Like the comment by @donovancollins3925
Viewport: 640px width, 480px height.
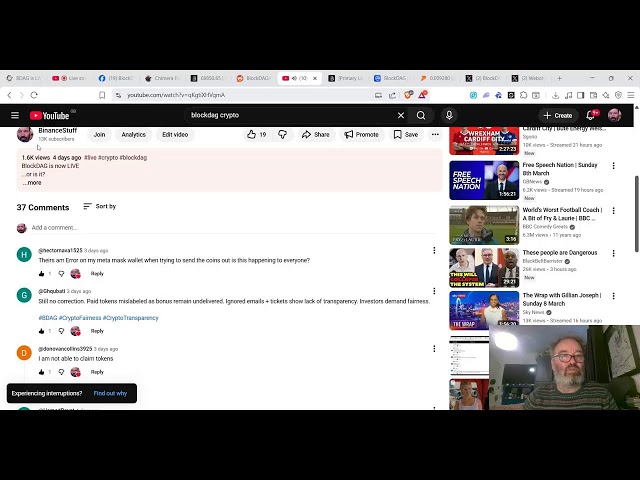(41, 372)
